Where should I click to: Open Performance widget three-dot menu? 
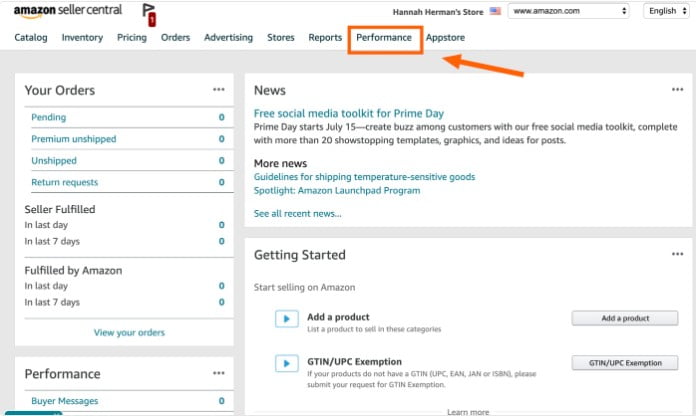click(218, 373)
